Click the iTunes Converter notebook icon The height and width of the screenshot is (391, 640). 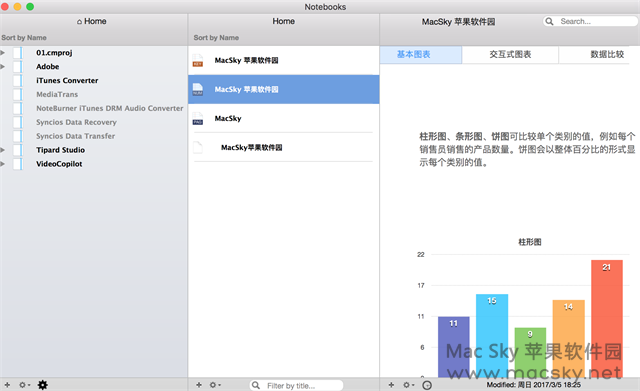tap(18, 80)
